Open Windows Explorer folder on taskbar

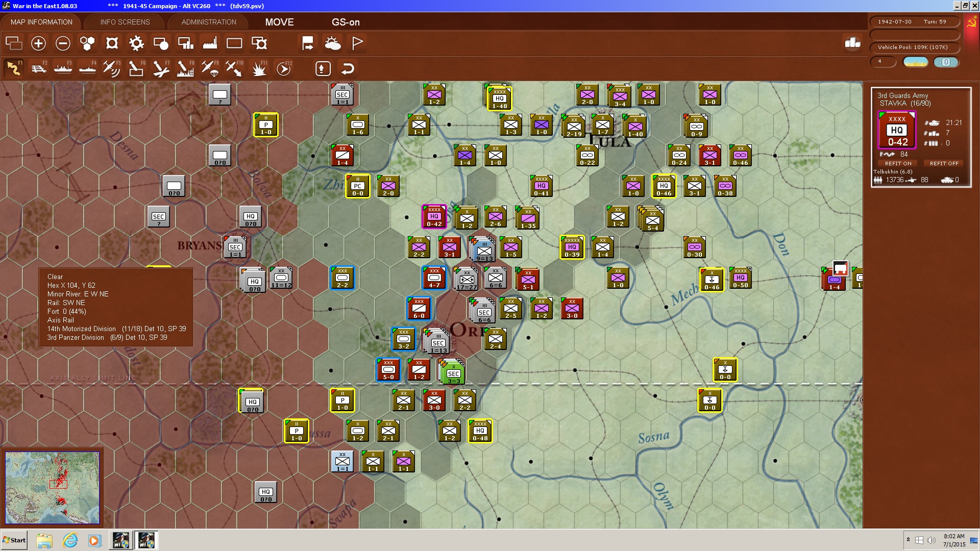44,540
